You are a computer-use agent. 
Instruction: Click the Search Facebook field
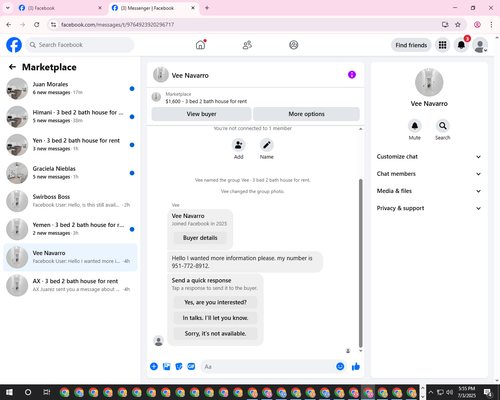80,45
